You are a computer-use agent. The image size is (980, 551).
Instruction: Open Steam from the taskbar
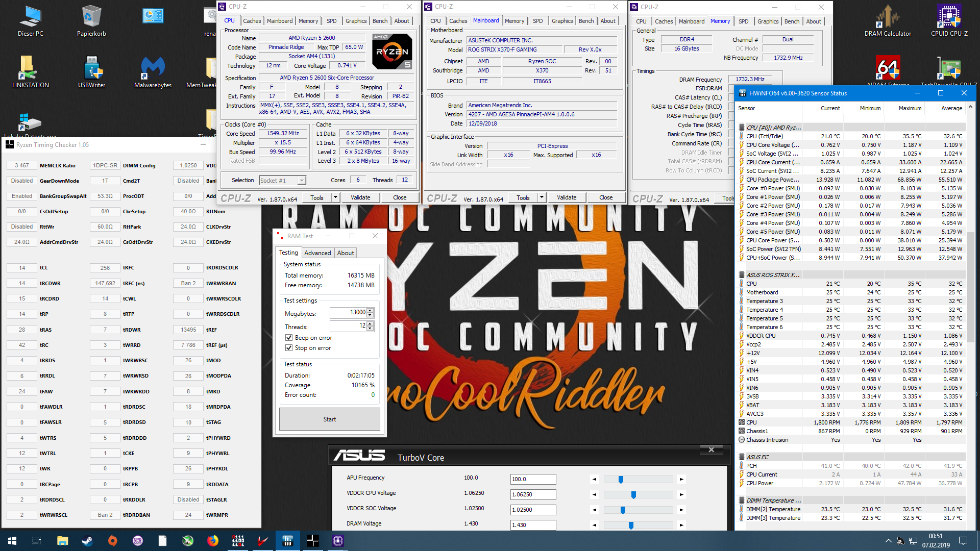pyautogui.click(x=87, y=541)
